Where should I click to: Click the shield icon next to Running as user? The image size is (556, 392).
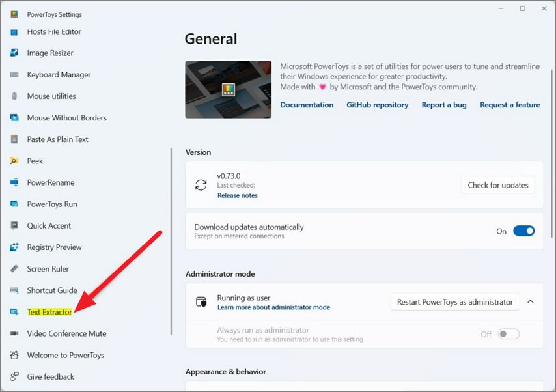[x=201, y=302]
